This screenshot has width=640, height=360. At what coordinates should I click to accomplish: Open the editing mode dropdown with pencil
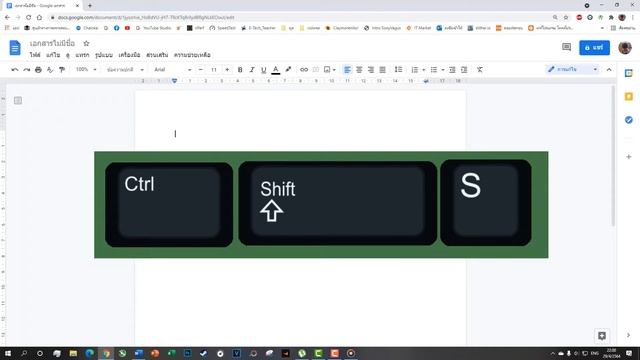573,69
